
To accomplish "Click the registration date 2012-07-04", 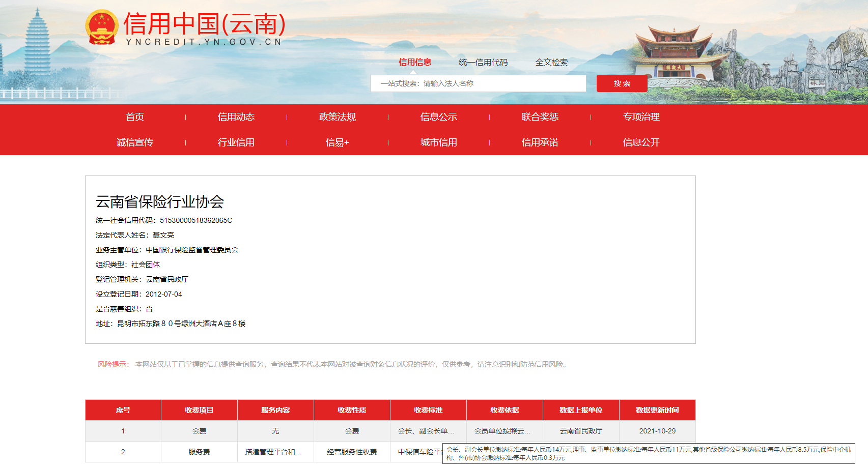I will 164,294.
